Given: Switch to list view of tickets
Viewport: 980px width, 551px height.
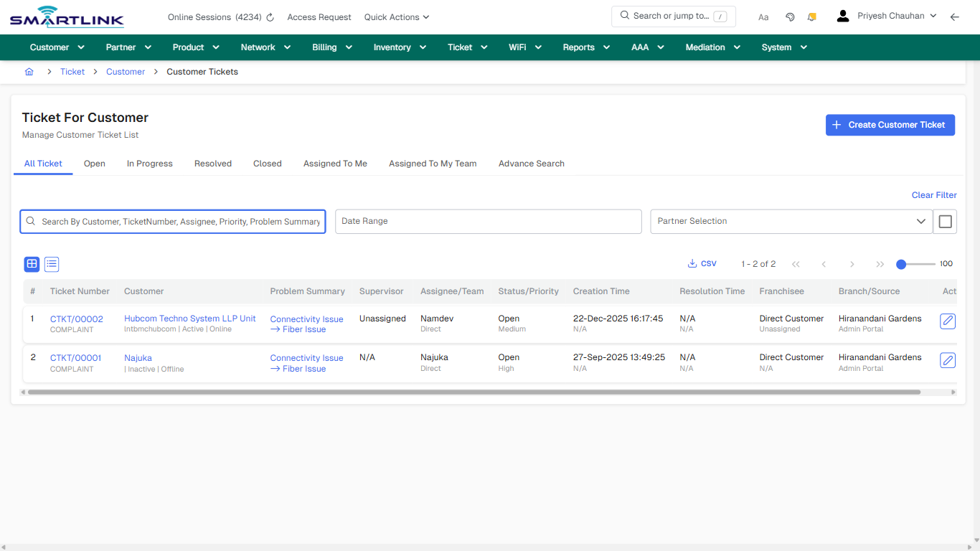Looking at the screenshot, I should coord(51,264).
